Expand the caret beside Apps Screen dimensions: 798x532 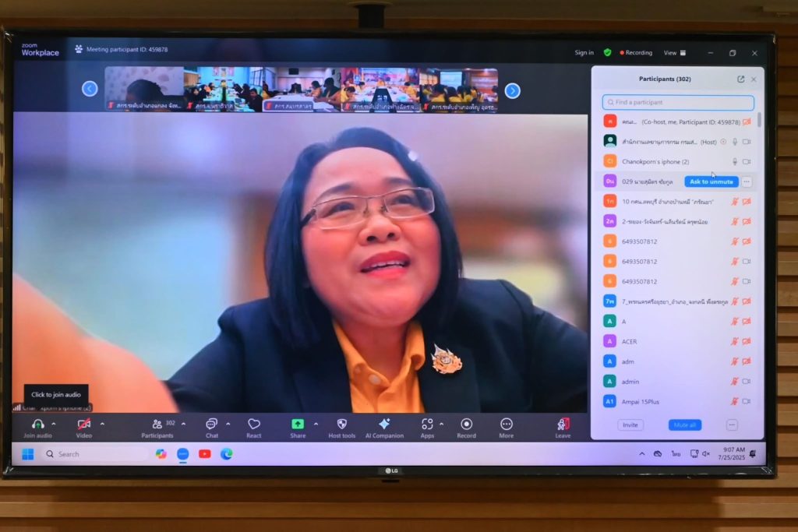(441, 424)
